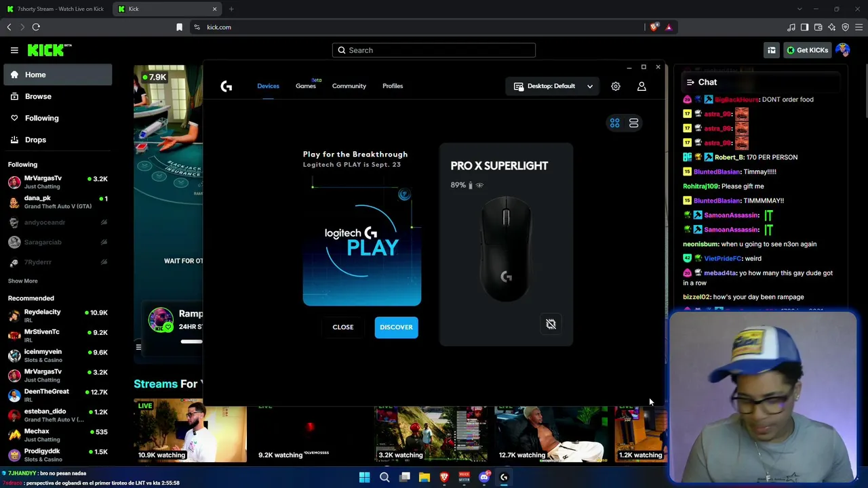Go back in Brave browser
Screen dimensions: 868x488
pyautogui.click(x=9, y=27)
